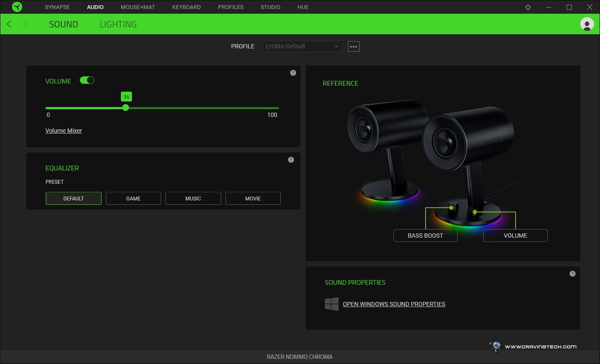Open Windows Sound Properties link

point(394,304)
